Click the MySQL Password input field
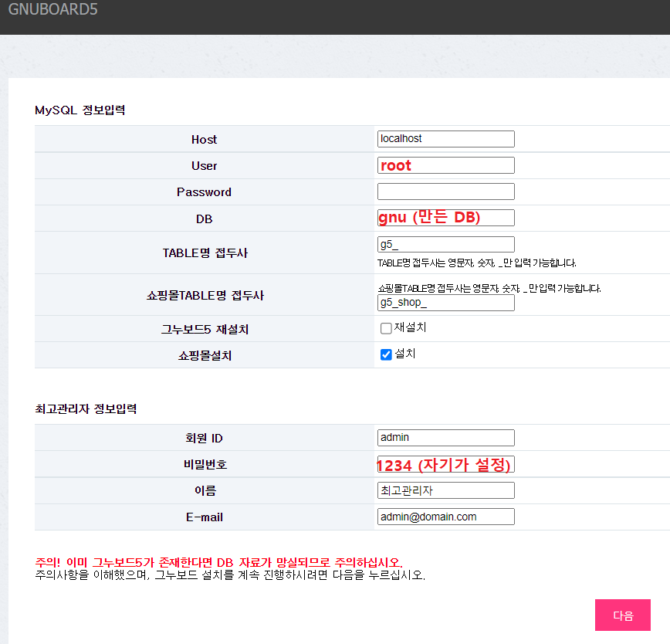The height and width of the screenshot is (644, 670). (445, 192)
